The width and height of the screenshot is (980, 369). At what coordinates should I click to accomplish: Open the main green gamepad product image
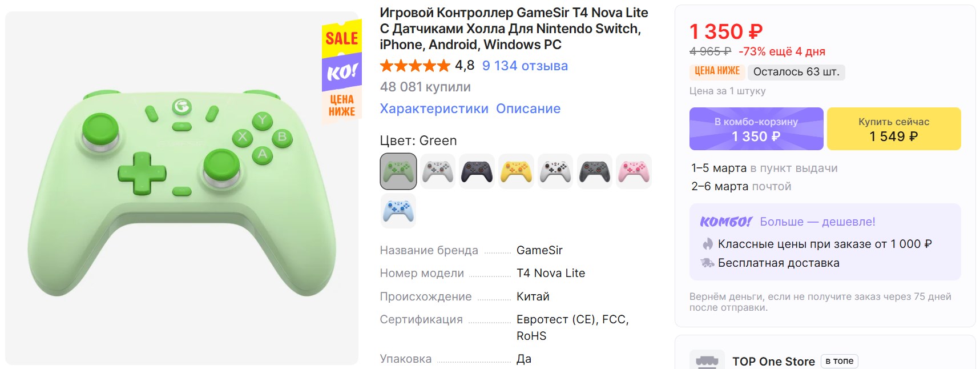[x=182, y=188]
